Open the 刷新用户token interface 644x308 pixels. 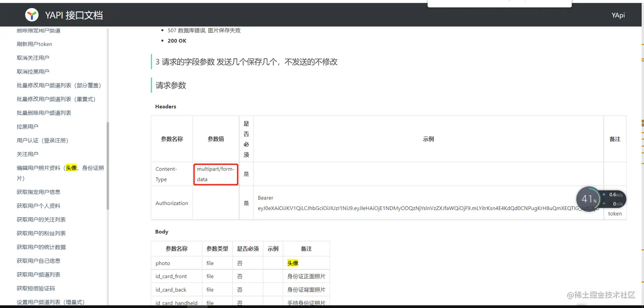point(34,44)
